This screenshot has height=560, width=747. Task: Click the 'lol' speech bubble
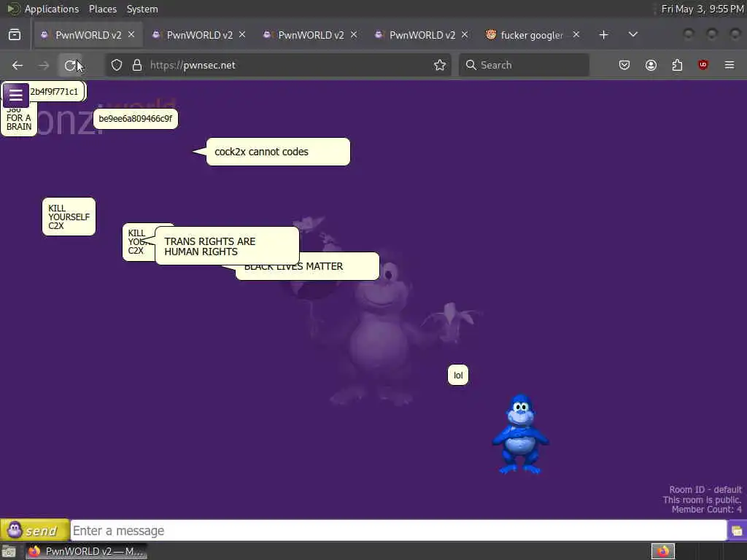[458, 376]
